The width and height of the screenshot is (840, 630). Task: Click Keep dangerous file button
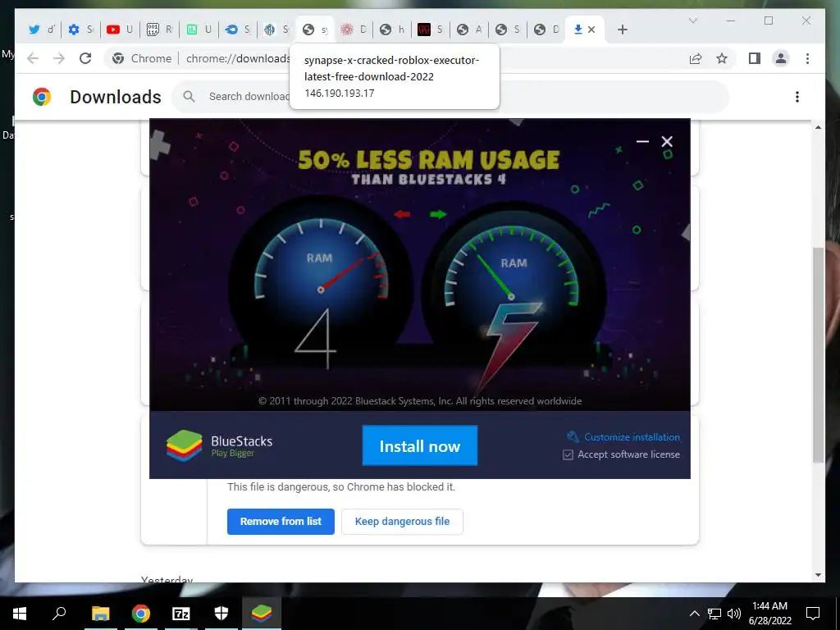click(402, 521)
